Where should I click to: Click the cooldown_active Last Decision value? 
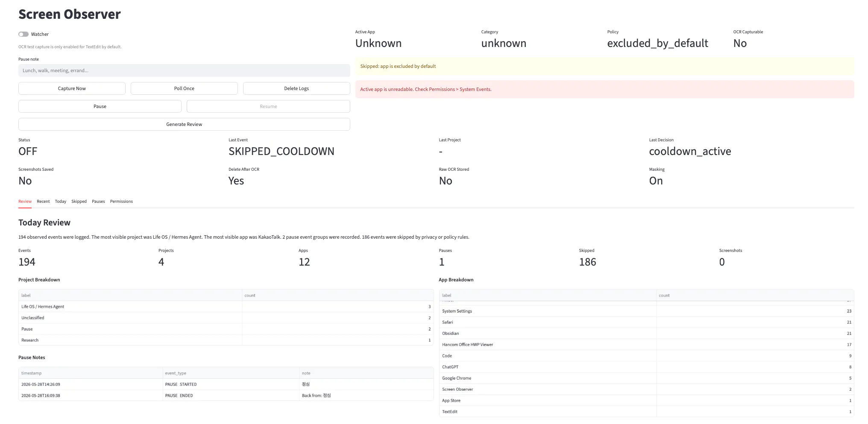click(x=690, y=152)
